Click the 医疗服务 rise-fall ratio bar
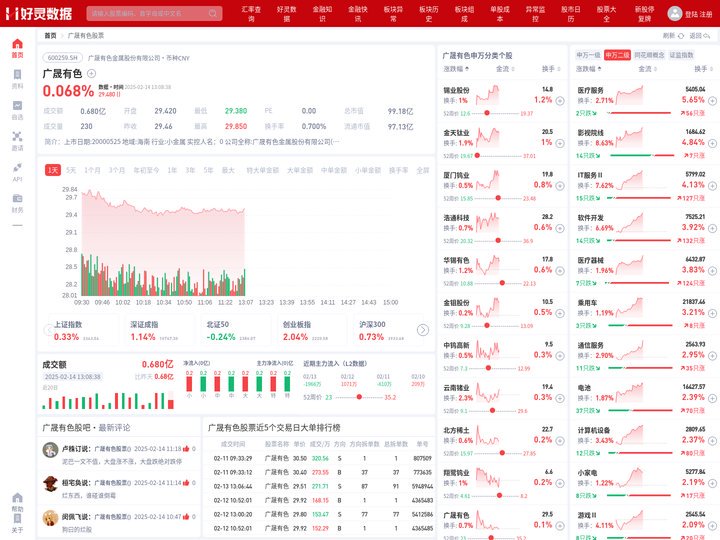 point(639,113)
